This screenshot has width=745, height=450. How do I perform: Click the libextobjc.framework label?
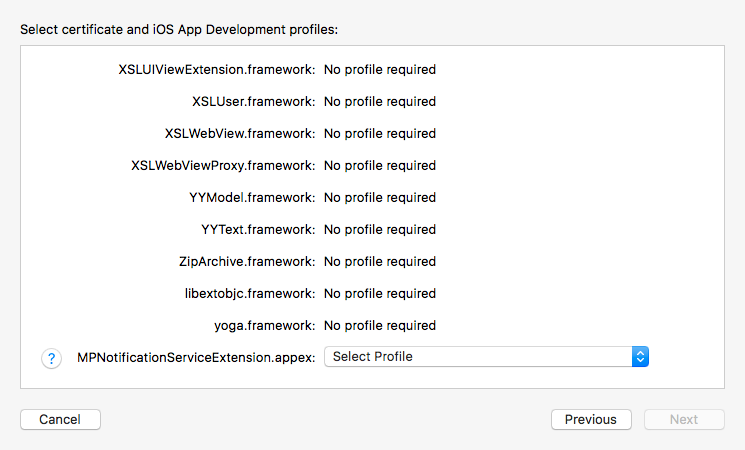[x=250, y=294]
